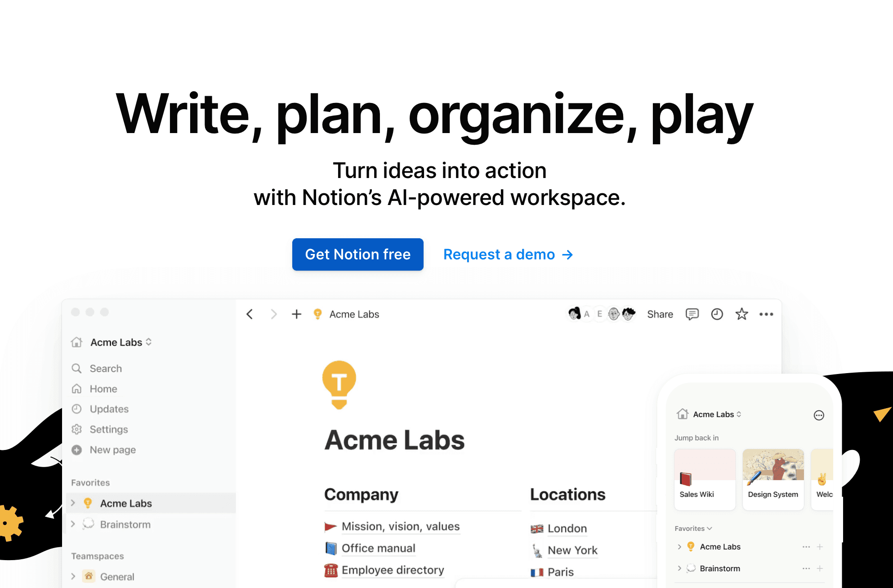The width and height of the screenshot is (893, 588).
Task: Click the Share button in top bar
Action: click(x=660, y=314)
